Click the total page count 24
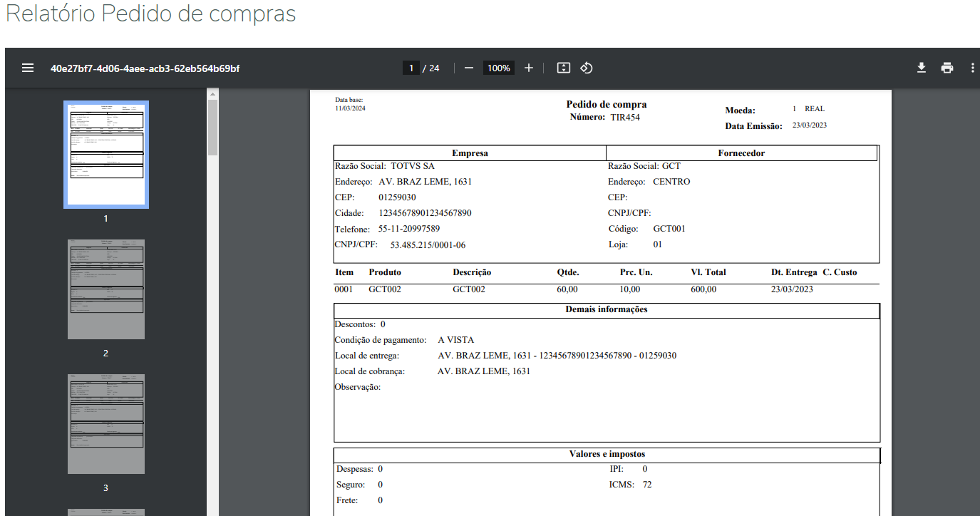This screenshot has height=516, width=980. click(x=434, y=68)
